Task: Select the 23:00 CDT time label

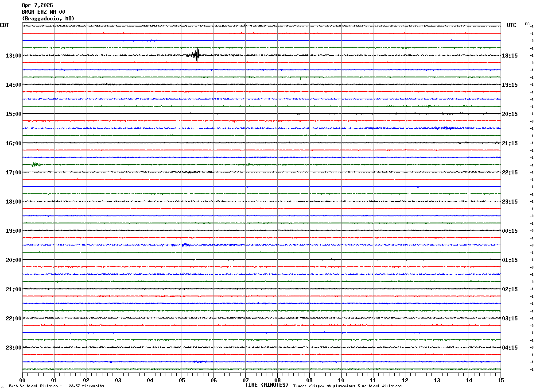Action: (x=14, y=348)
